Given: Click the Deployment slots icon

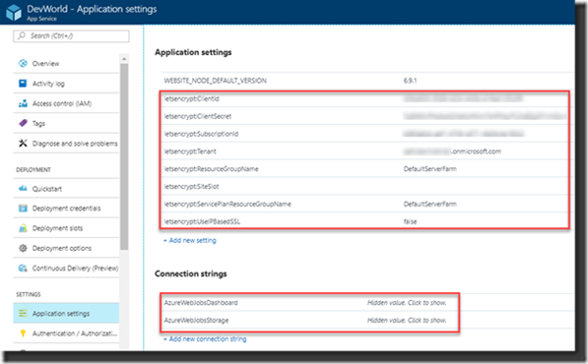Looking at the screenshot, I should point(23,228).
